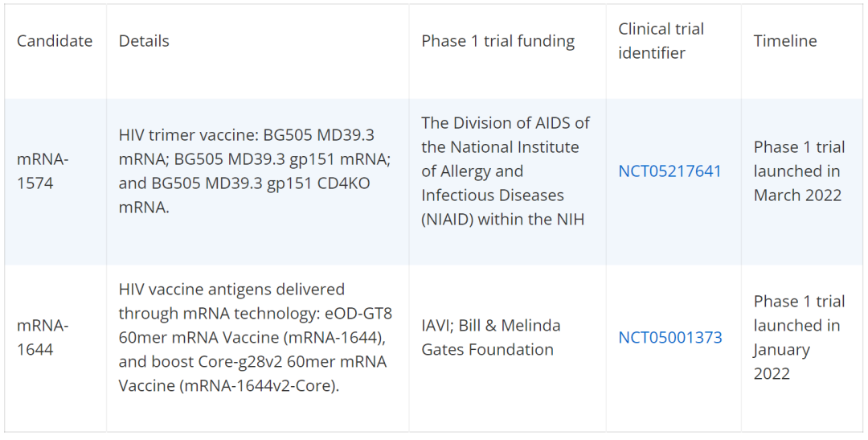The height and width of the screenshot is (440, 868).
Task: Click the Details column header
Action: [144, 41]
